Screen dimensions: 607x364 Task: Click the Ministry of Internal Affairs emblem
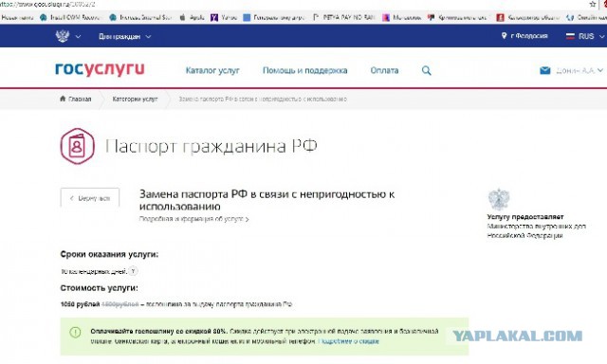point(499,200)
